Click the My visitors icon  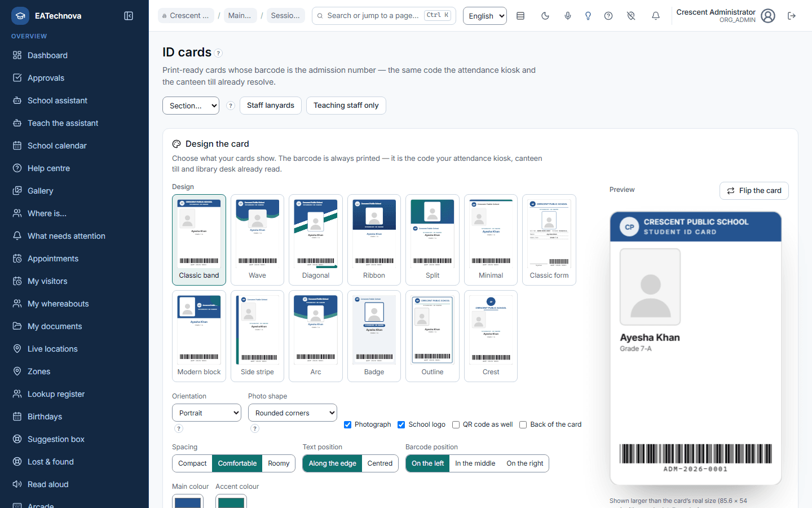point(17,281)
